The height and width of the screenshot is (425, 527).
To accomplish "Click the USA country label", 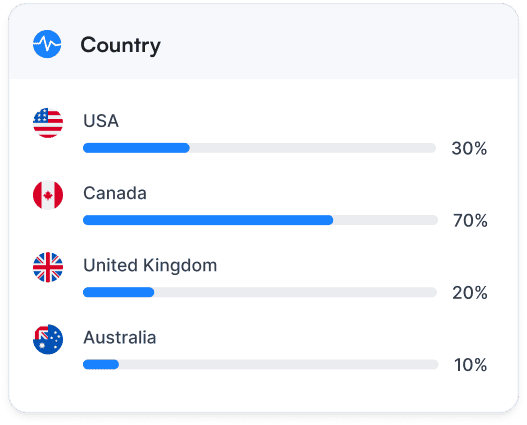I will coord(101,121).
